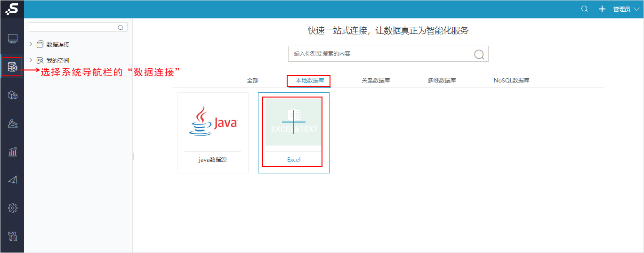Viewport: 644px width, 253px height.
Task: Switch to the 全部 tab
Action: click(253, 81)
